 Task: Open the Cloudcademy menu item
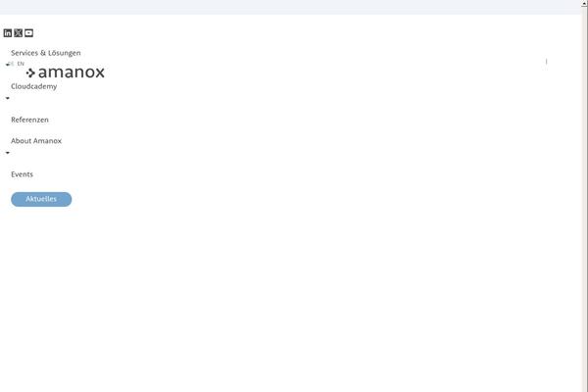point(33,86)
